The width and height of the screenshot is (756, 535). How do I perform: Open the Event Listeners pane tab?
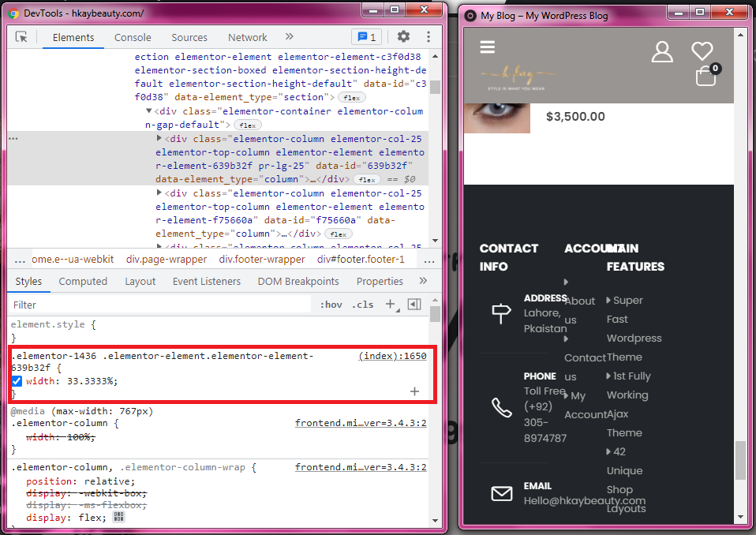coord(206,282)
